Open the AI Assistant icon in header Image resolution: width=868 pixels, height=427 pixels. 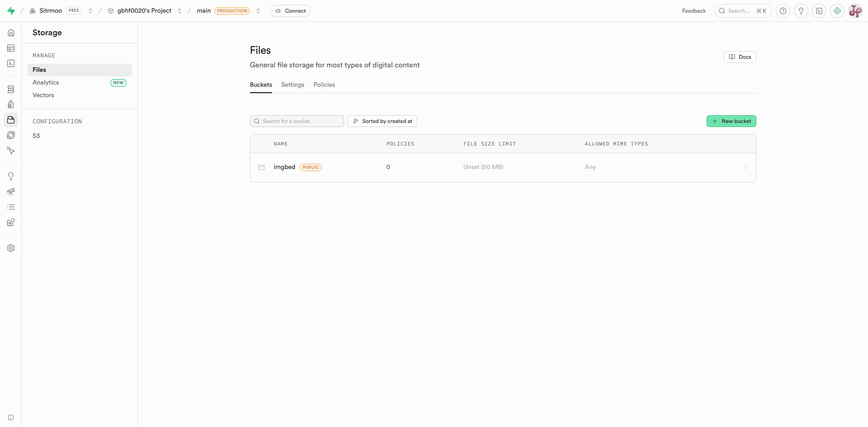[x=837, y=11]
